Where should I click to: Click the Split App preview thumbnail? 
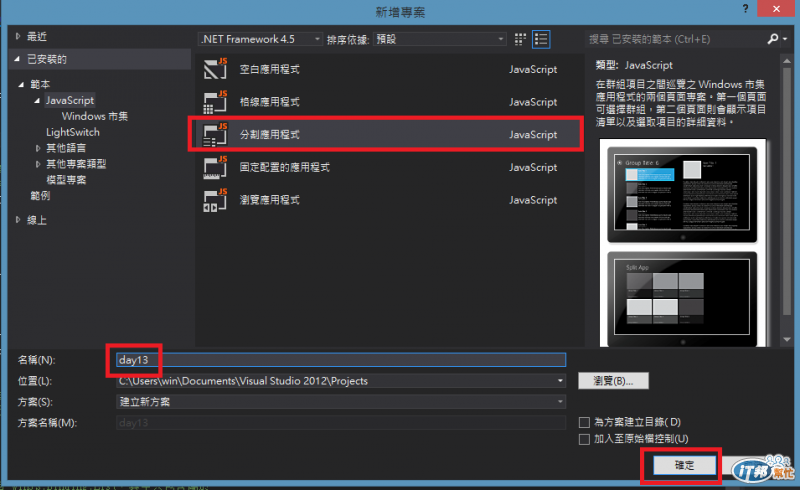[682, 298]
